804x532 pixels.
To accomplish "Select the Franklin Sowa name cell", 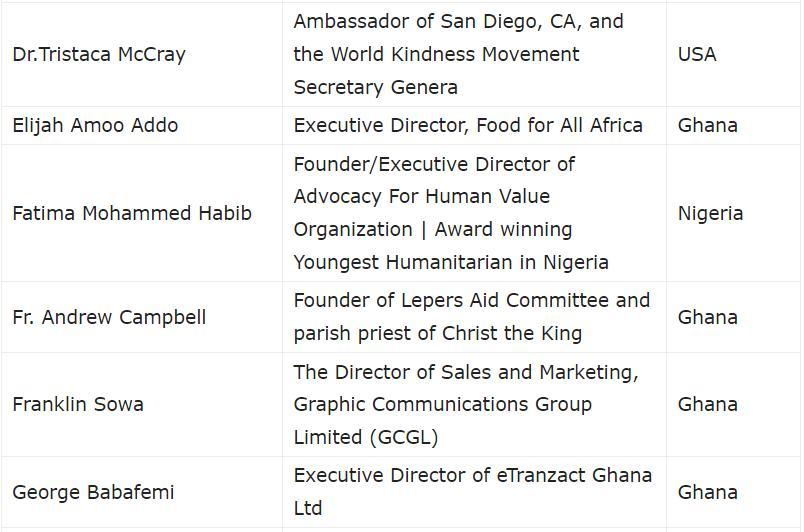I will (x=142, y=404).
